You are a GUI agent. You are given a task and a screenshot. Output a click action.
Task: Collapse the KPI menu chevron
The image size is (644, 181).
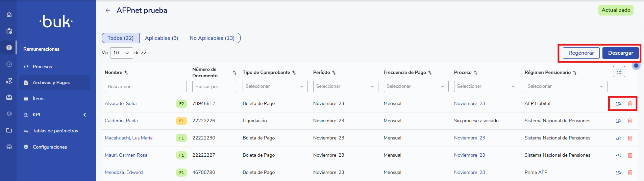[84, 115]
